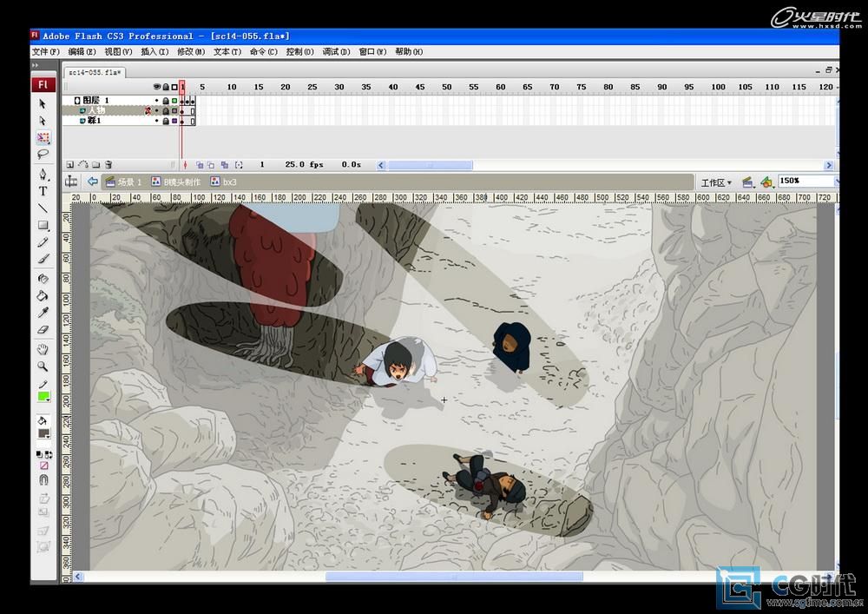Viewport: 868px width, 614px height.
Task: Toggle edit multiple frames button
Action: 224,164
